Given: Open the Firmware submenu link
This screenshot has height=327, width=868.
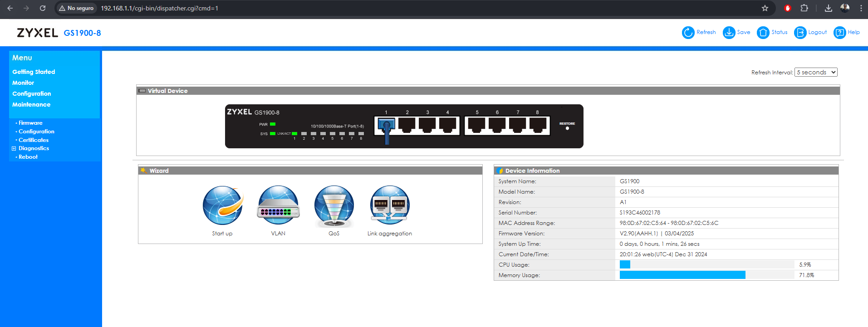Looking at the screenshot, I should (x=30, y=123).
